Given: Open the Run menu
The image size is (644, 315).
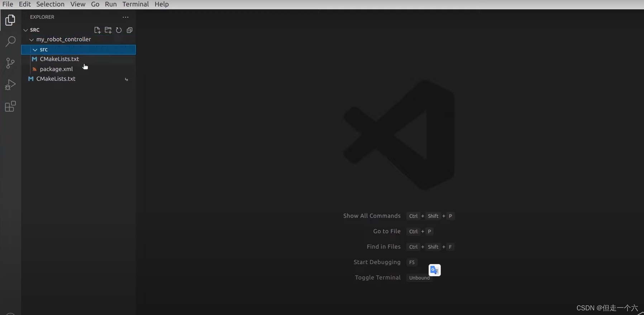Looking at the screenshot, I should 111,4.
